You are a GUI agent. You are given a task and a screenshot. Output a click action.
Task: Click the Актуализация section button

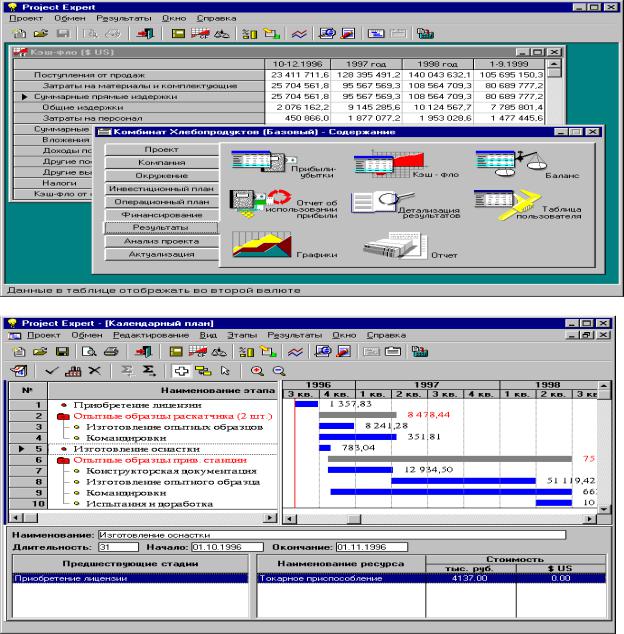[161, 254]
